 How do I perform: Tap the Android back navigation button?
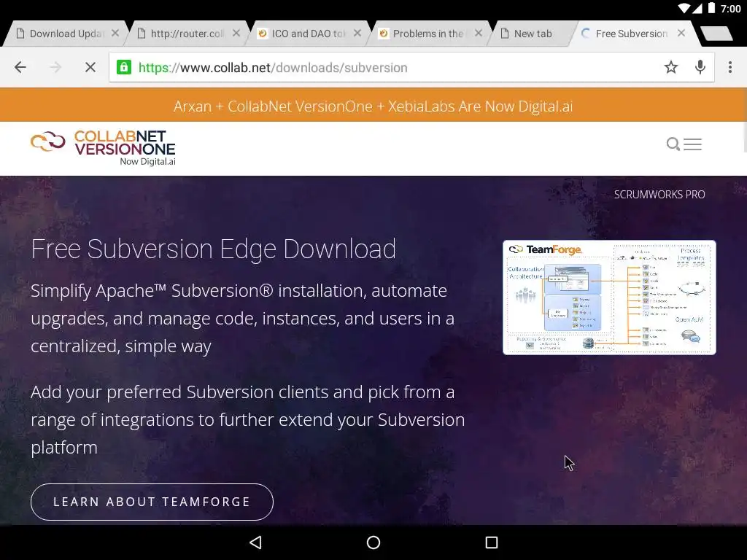pyautogui.click(x=255, y=542)
